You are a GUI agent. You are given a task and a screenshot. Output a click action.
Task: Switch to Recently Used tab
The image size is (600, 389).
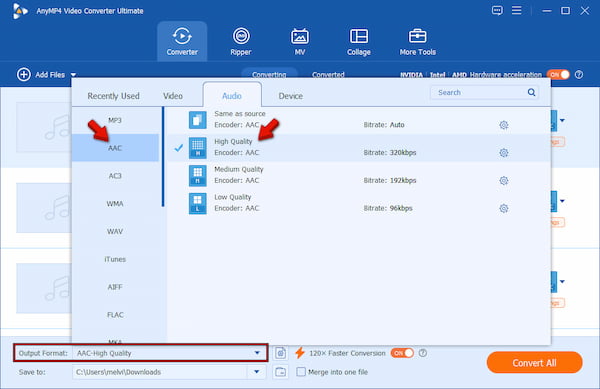click(113, 96)
